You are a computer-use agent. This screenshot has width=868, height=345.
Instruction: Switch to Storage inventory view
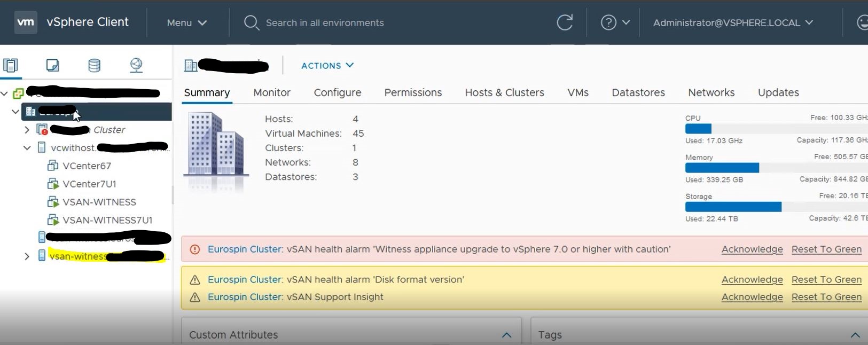tap(94, 65)
